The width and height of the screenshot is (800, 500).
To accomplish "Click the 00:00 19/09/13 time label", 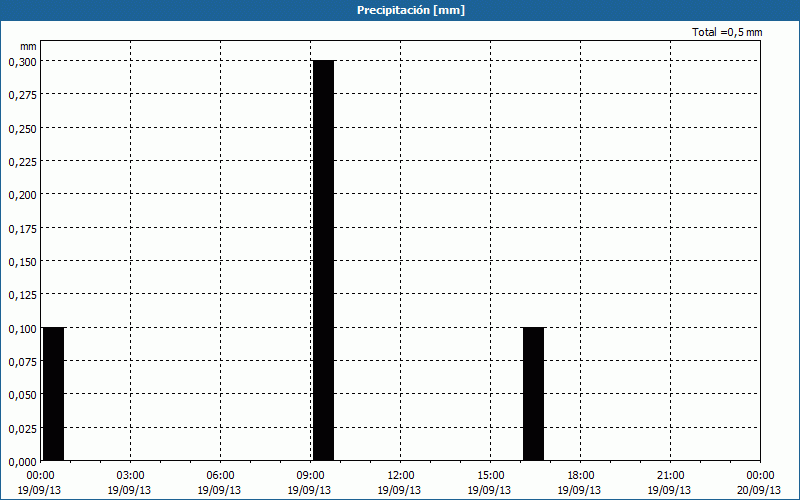I will click(x=40, y=483).
